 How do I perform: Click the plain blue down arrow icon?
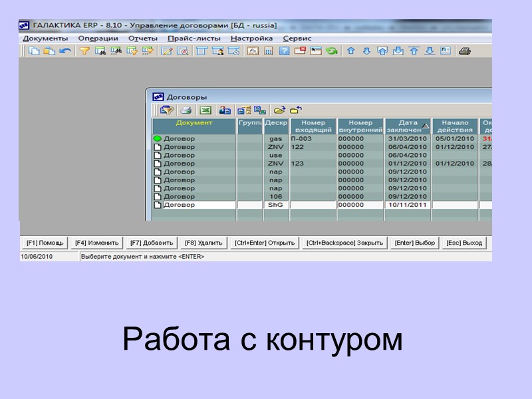pos(366,51)
